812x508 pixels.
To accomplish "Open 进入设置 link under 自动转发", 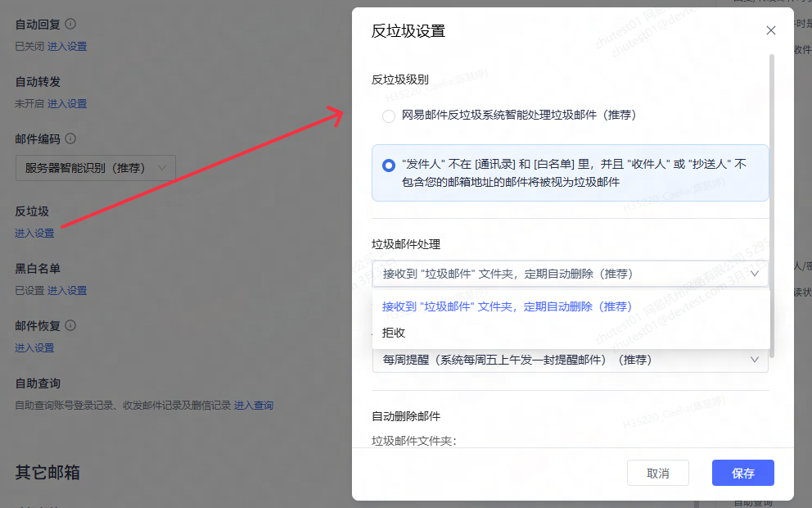I will [x=67, y=104].
